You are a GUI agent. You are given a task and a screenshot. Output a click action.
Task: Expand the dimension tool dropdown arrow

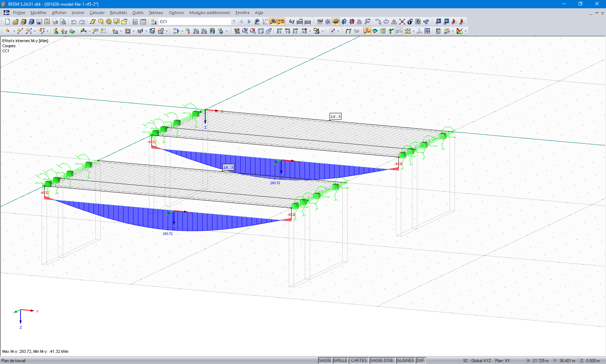[x=89, y=31]
